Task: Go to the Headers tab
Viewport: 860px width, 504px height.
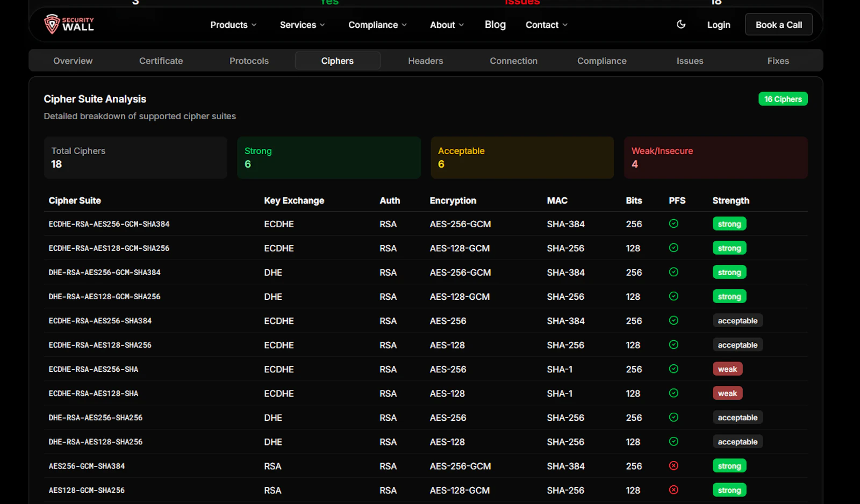Action: coord(426,61)
